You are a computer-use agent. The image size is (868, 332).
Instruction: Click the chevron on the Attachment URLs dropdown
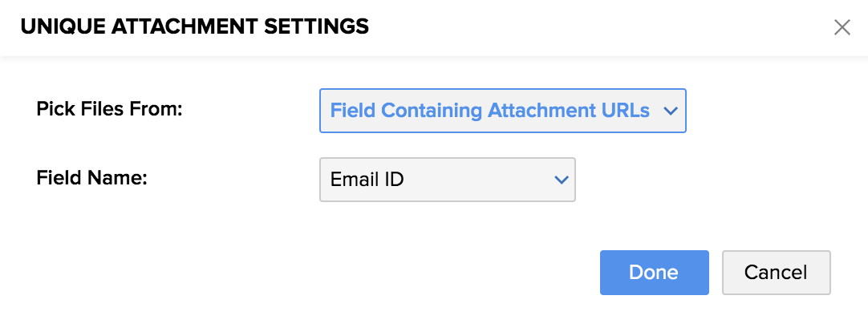pos(671,111)
